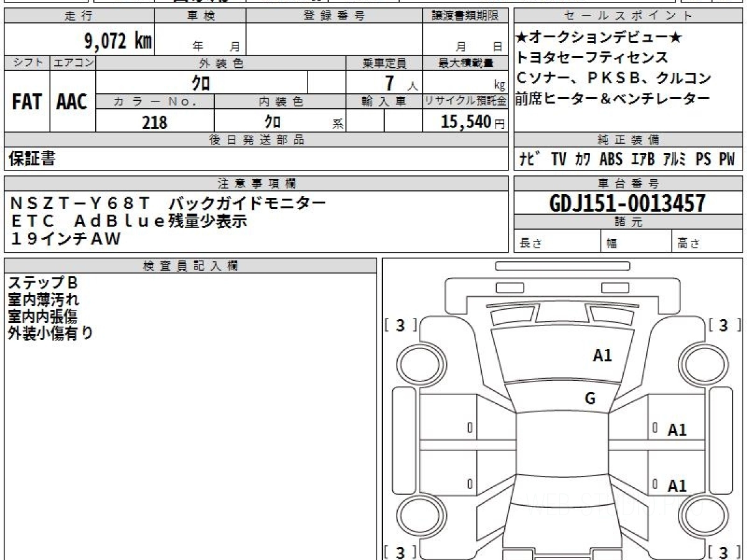This screenshot has width=747, height=560.
Task: Select the TV equipment label
Action: [x=558, y=160]
